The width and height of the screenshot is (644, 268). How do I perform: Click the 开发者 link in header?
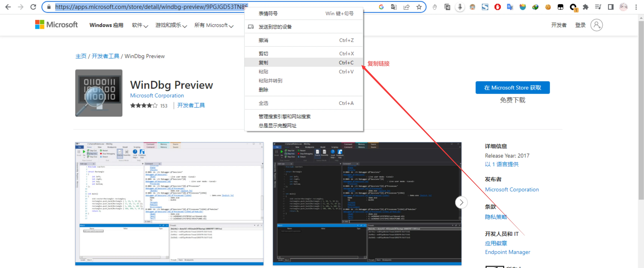[x=559, y=25]
